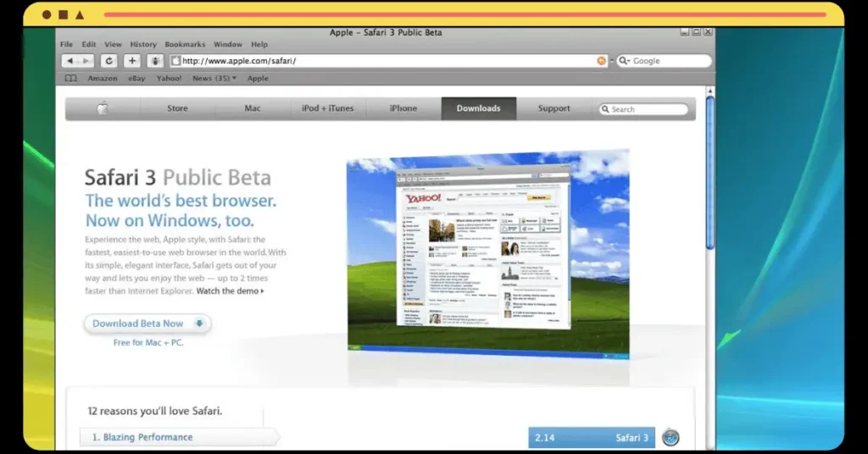Select the Store tab on Apple site
Viewport: 868px width, 454px height.
coord(178,108)
